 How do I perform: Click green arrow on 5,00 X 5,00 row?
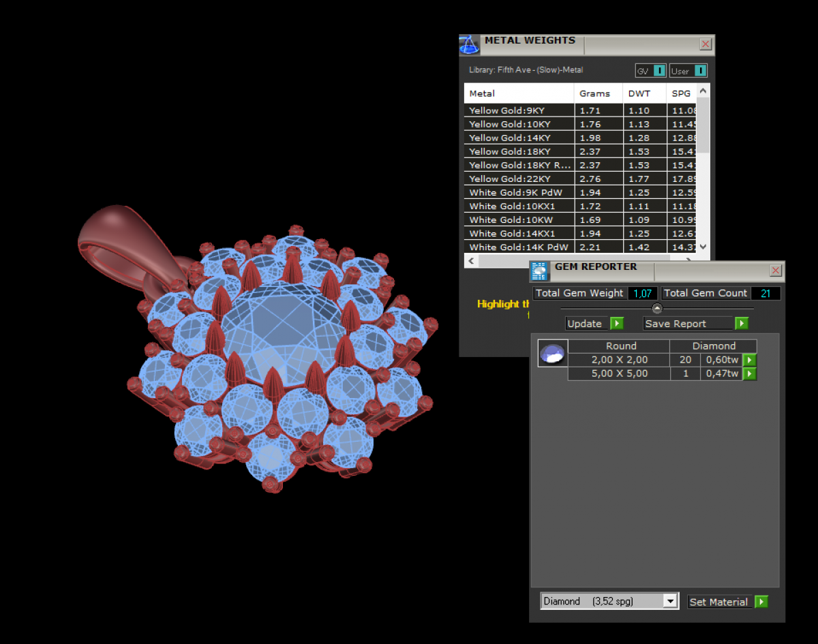pyautogui.click(x=750, y=373)
